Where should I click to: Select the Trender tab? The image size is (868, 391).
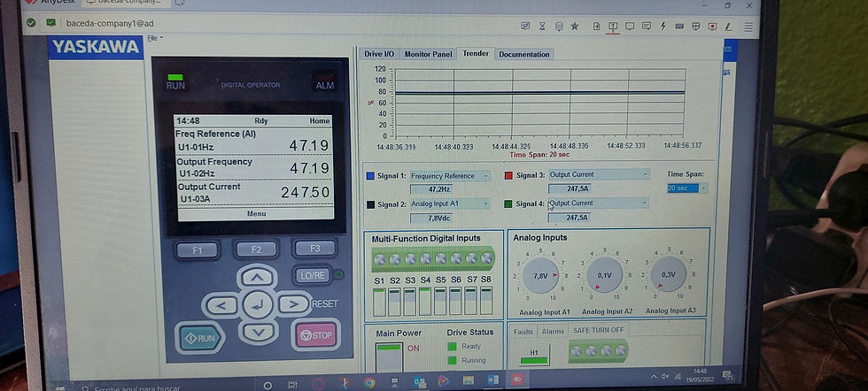476,54
